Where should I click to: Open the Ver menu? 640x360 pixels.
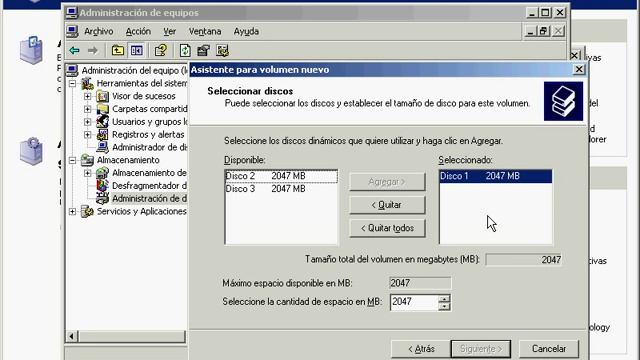(x=169, y=31)
